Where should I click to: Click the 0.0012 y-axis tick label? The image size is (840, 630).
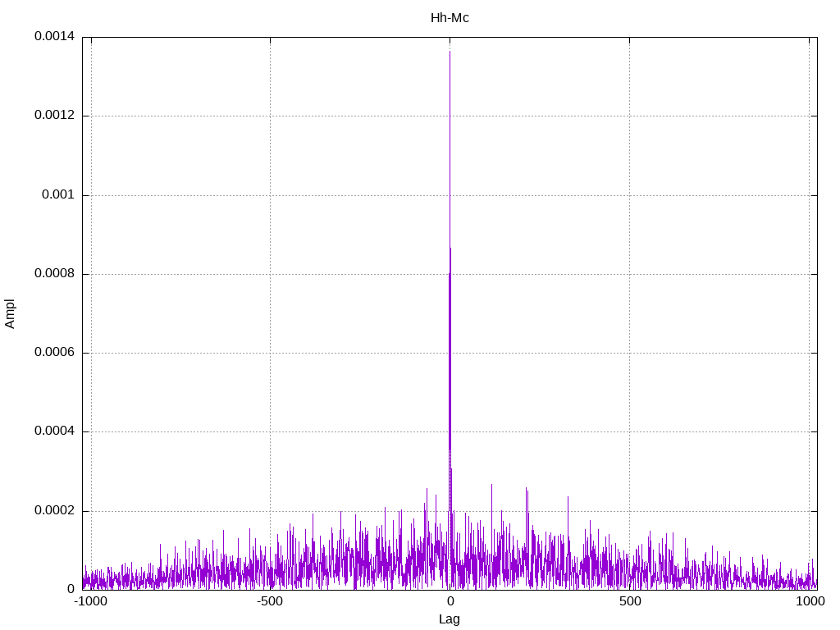pos(53,116)
